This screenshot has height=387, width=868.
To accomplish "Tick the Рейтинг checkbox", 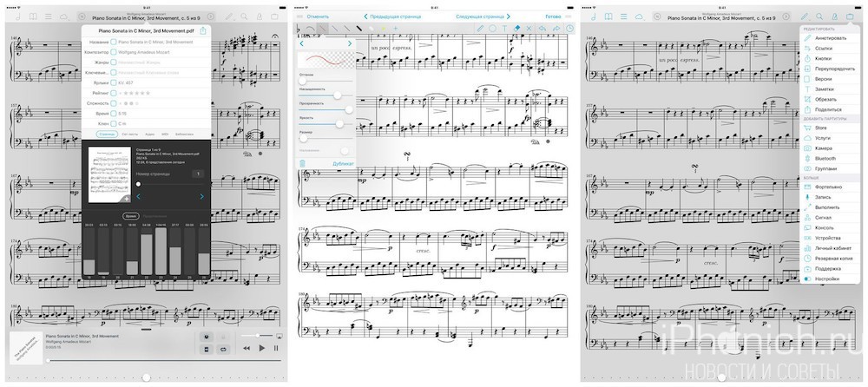I will tap(114, 93).
